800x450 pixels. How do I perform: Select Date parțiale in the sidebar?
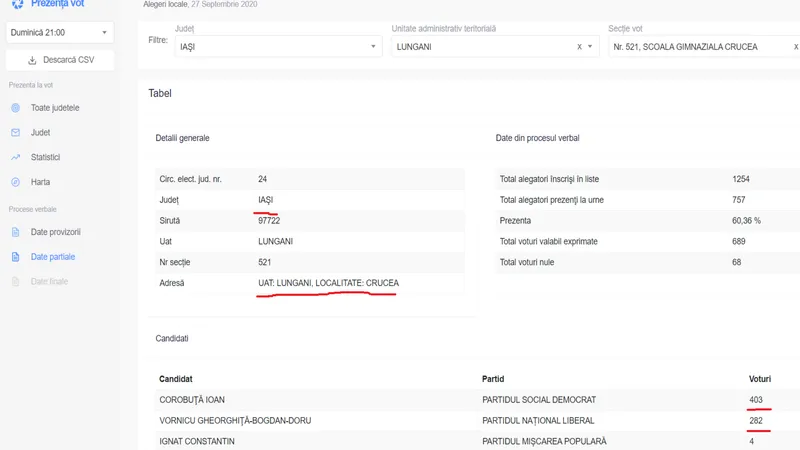52,257
